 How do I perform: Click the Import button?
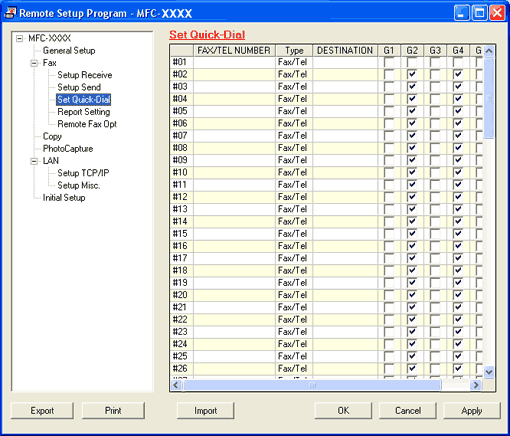click(205, 410)
